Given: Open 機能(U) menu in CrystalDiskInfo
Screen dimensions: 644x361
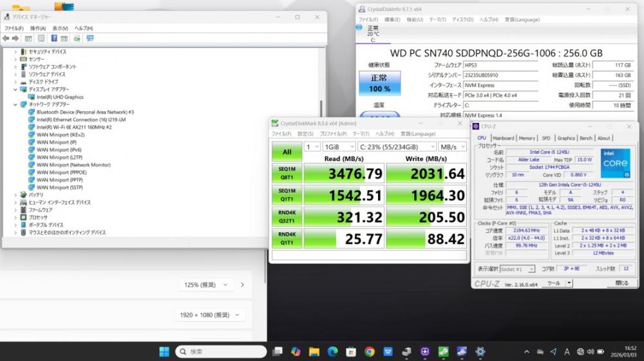Looking at the screenshot, I should [414, 20].
